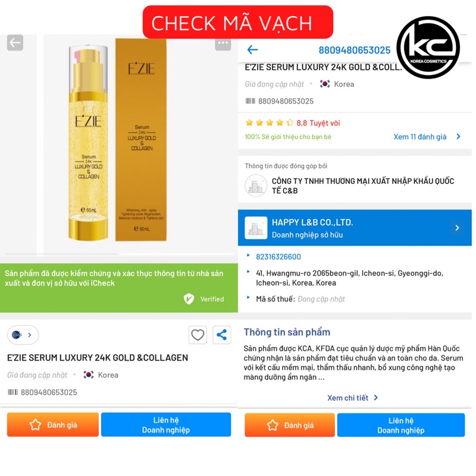Tap the right orange Đánh giá button

290,425
